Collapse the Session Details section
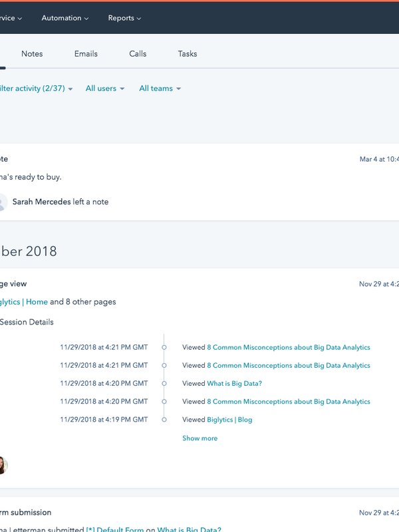399x532 pixels. pos(25,323)
